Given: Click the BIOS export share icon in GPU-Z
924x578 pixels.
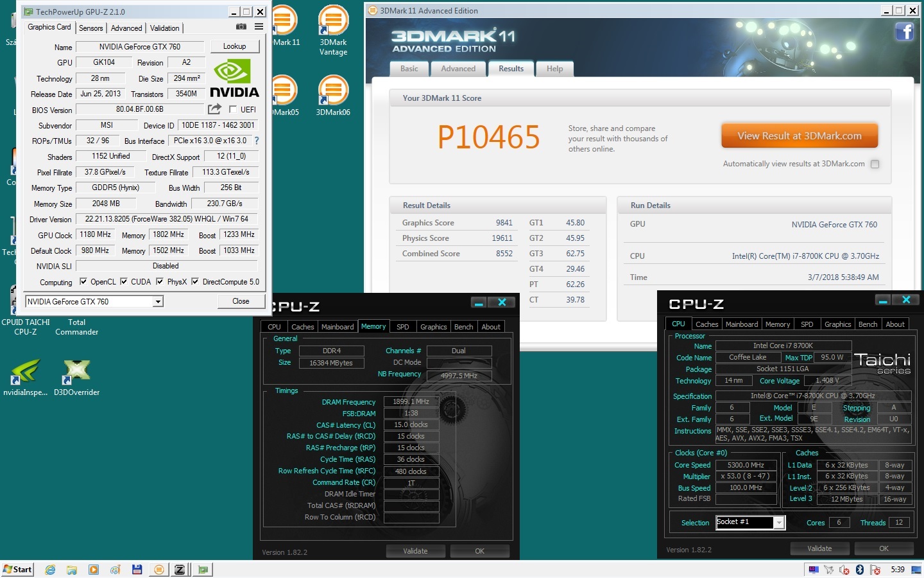Looking at the screenshot, I should pos(215,109).
